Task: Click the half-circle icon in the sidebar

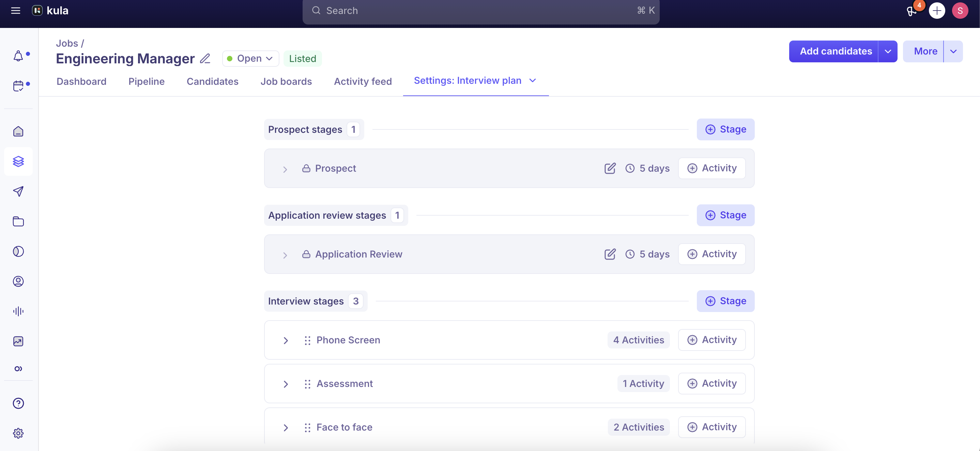Action: 18,251
